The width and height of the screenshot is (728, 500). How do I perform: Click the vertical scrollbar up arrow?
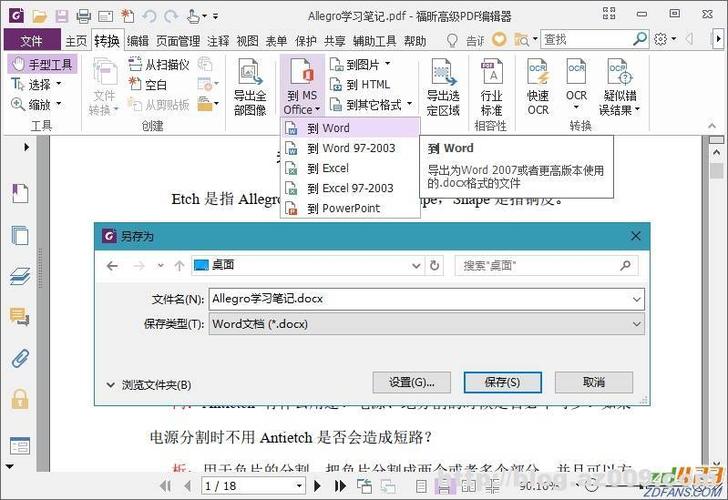coord(716,152)
